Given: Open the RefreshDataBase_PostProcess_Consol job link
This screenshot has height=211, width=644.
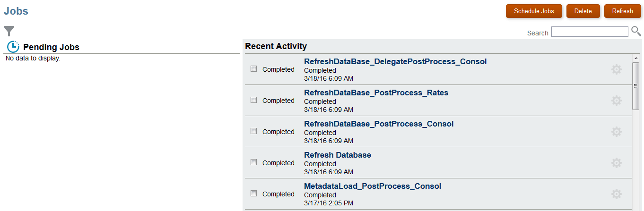Looking at the screenshot, I should pos(378,124).
